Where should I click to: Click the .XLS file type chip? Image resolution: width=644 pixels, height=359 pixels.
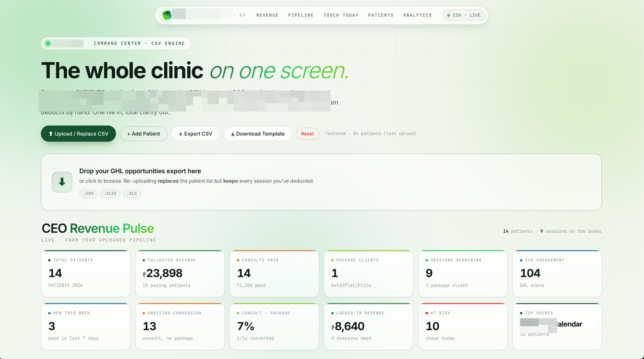coord(132,194)
